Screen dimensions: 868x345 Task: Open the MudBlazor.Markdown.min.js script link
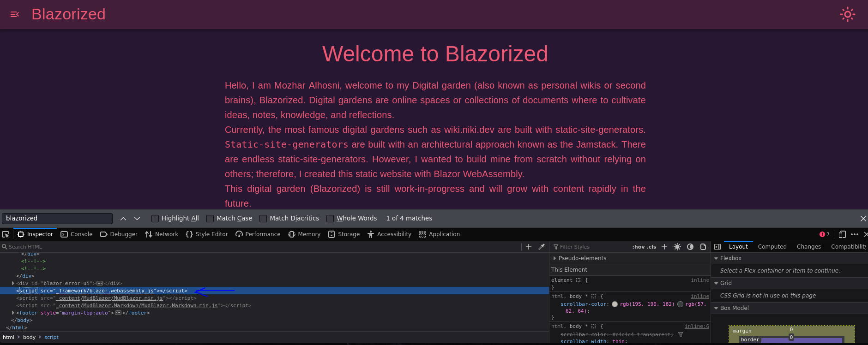[x=137, y=306]
